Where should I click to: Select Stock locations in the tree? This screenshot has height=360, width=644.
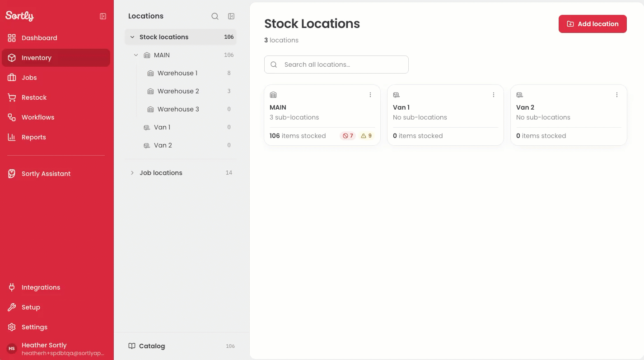(181, 37)
